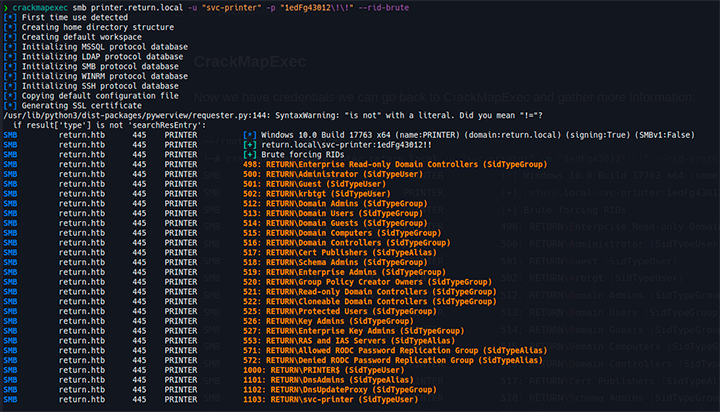
Task: Click '515: RETURN\Domain Computers' entry
Action: [x=342, y=233]
